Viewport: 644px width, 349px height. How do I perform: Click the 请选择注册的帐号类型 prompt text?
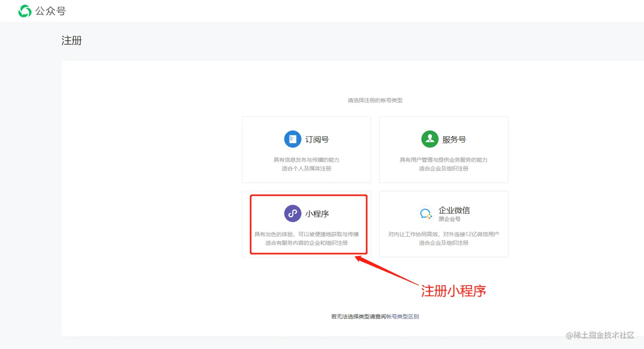point(375,100)
